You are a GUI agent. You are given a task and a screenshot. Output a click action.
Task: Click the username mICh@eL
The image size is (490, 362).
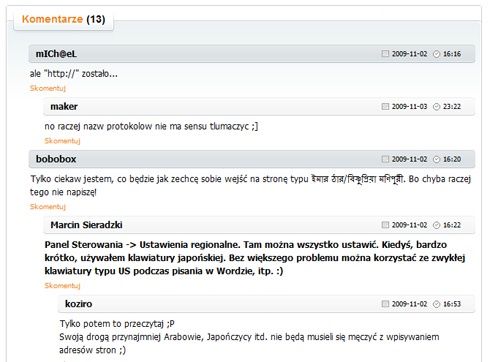56,54
